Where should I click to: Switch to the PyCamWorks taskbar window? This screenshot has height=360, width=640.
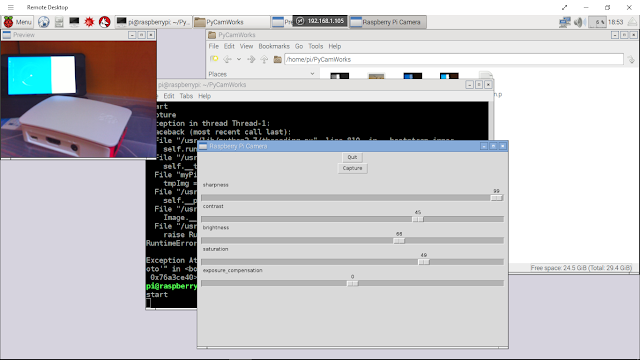[x=231, y=22]
